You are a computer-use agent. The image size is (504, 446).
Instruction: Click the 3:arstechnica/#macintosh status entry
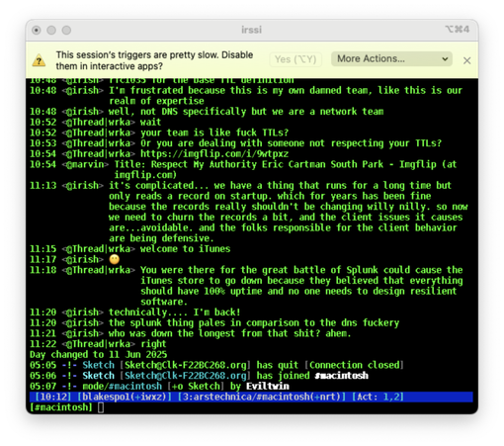(262, 397)
